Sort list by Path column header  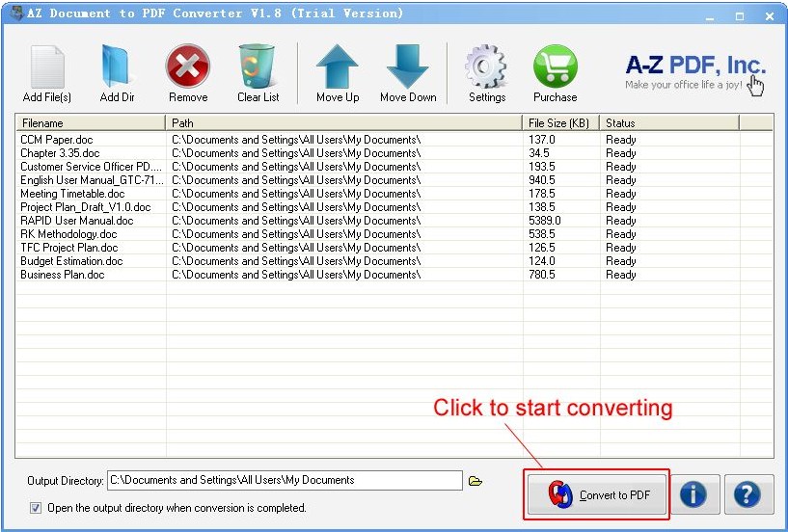pyautogui.click(x=344, y=123)
